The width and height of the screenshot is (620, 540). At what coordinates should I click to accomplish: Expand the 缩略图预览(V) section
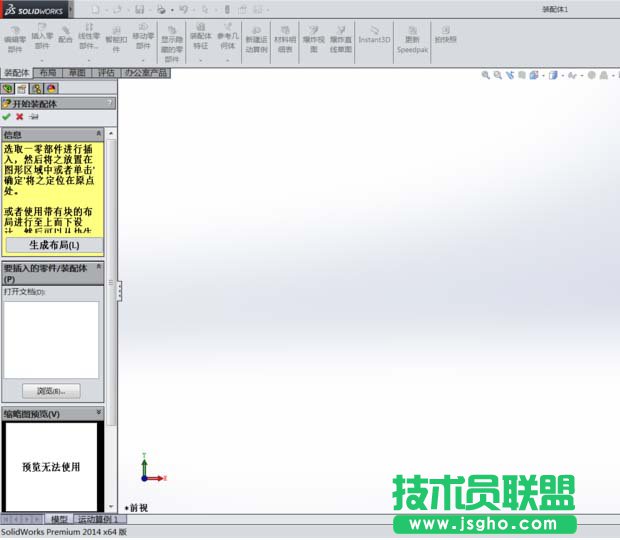point(98,412)
